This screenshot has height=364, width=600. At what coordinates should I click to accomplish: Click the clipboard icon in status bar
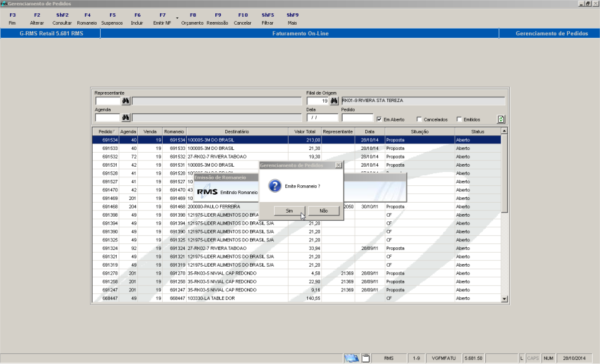click(x=366, y=358)
